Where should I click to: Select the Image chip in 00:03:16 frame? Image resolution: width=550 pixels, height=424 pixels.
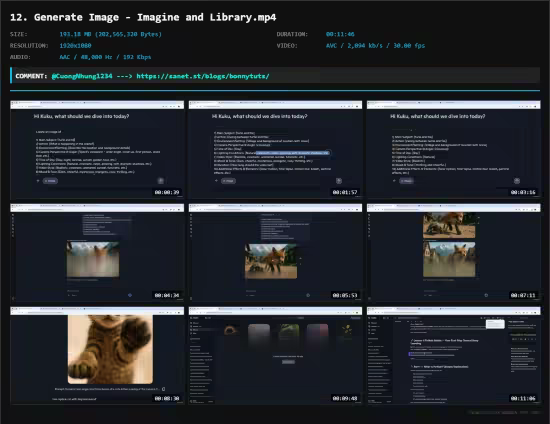pyautogui.click(x=407, y=181)
